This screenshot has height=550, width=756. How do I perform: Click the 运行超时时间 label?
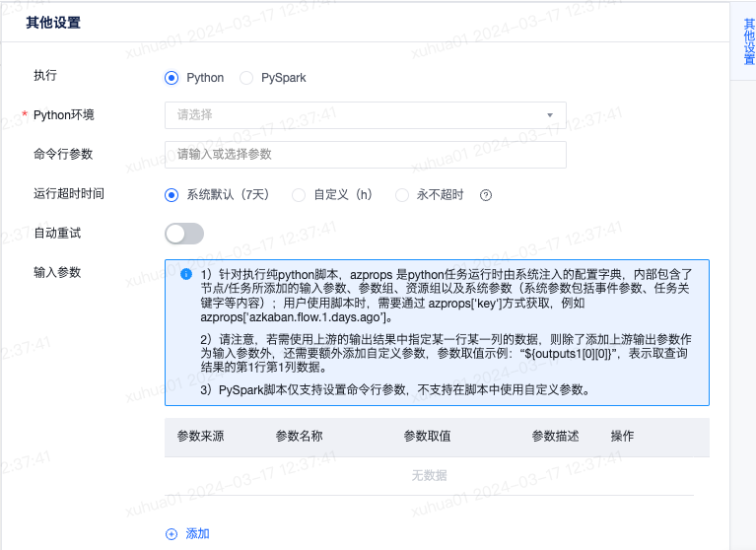point(69,194)
